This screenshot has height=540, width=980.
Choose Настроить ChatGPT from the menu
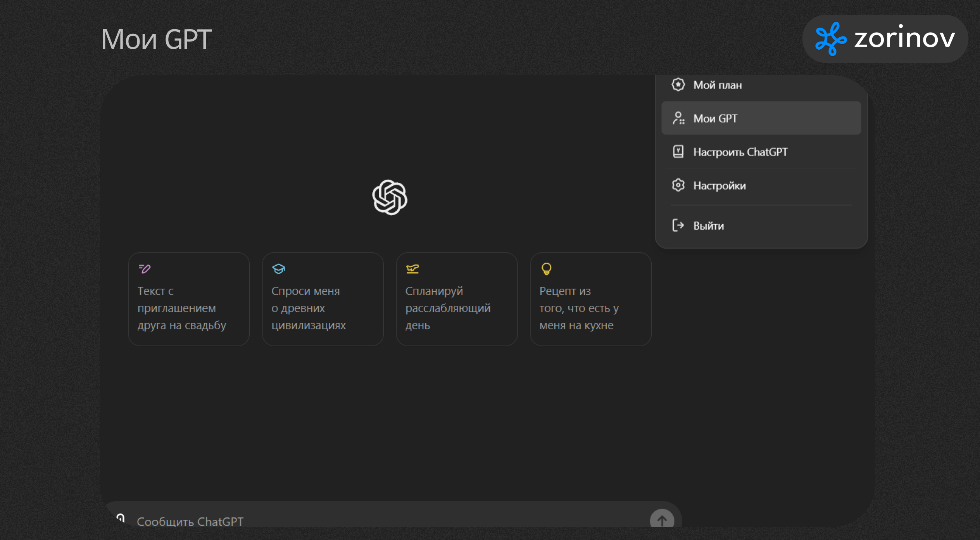740,152
